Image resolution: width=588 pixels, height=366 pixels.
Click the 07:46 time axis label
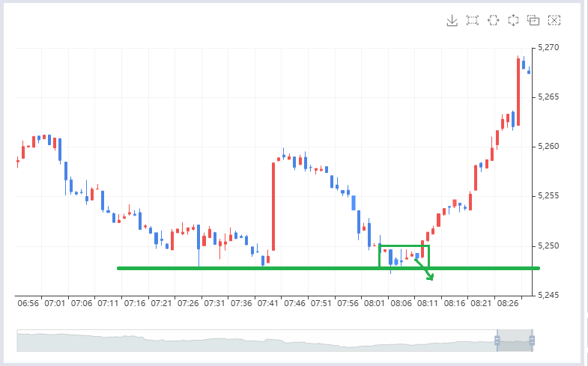[294, 303]
